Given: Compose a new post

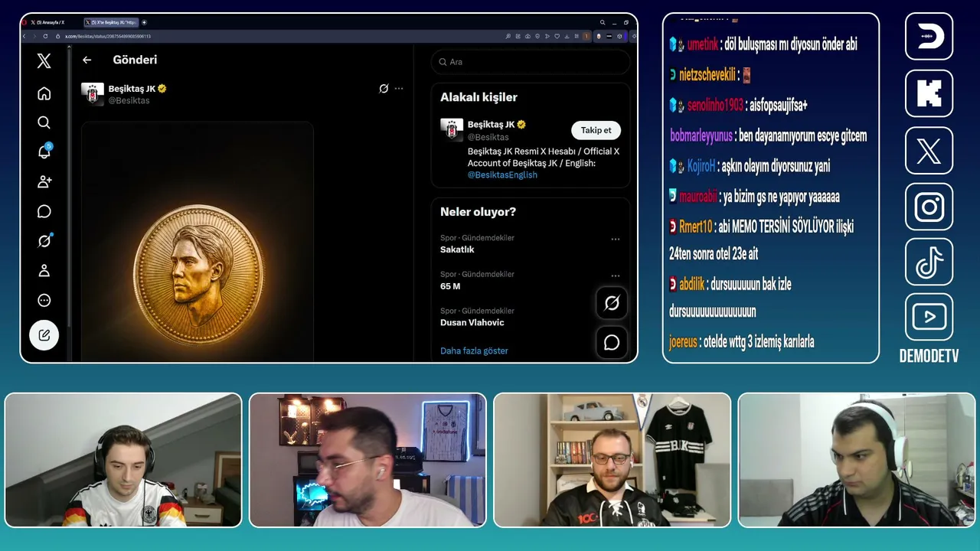Looking at the screenshot, I should tap(44, 334).
